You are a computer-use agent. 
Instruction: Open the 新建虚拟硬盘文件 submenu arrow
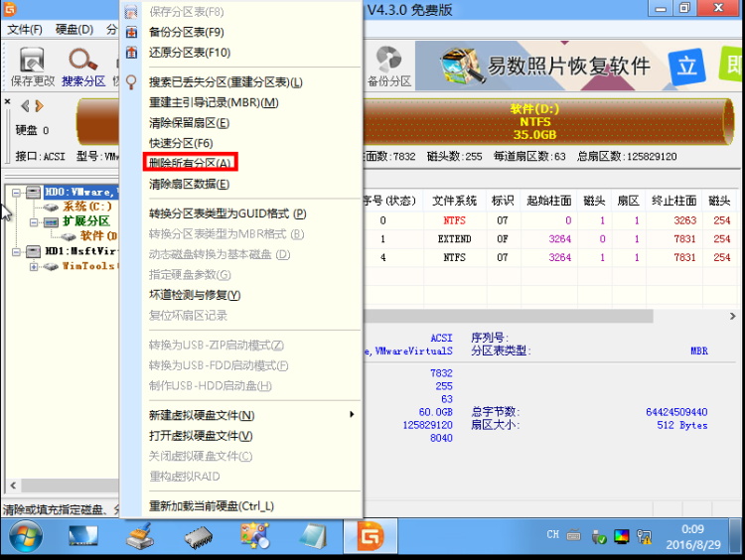[352, 414]
